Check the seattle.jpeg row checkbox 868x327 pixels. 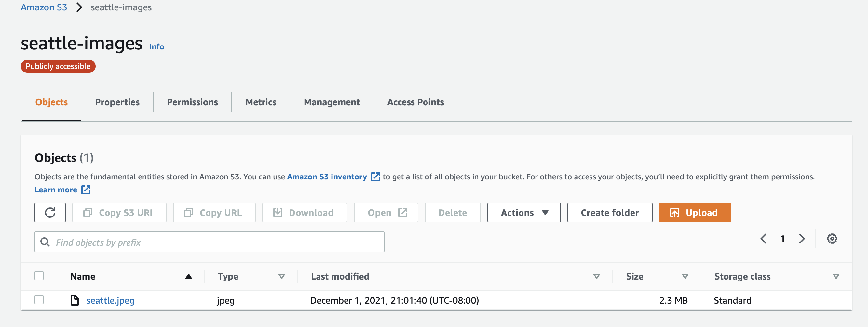coord(39,300)
